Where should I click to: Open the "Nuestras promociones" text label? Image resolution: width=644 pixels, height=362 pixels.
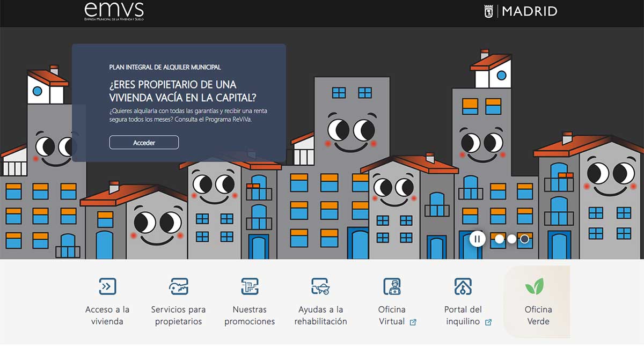[x=250, y=315]
